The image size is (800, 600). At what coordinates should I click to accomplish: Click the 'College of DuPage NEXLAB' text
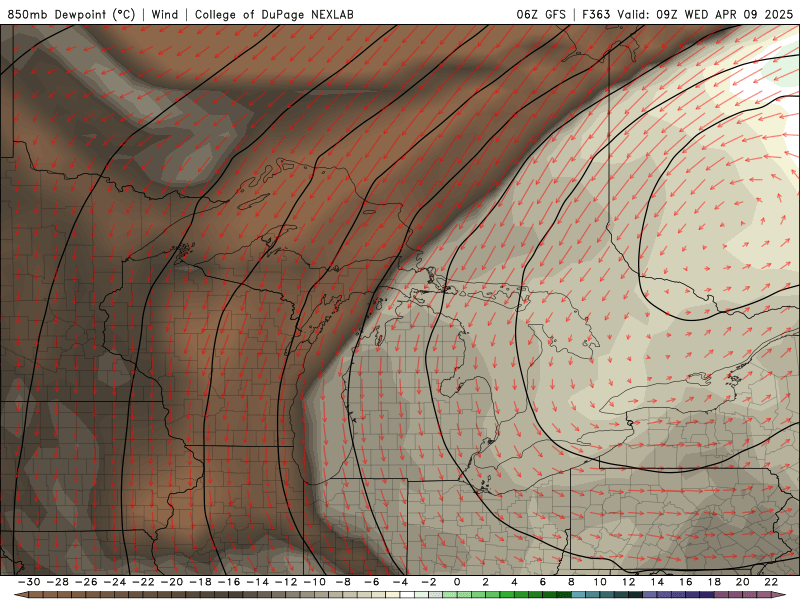tap(274, 14)
